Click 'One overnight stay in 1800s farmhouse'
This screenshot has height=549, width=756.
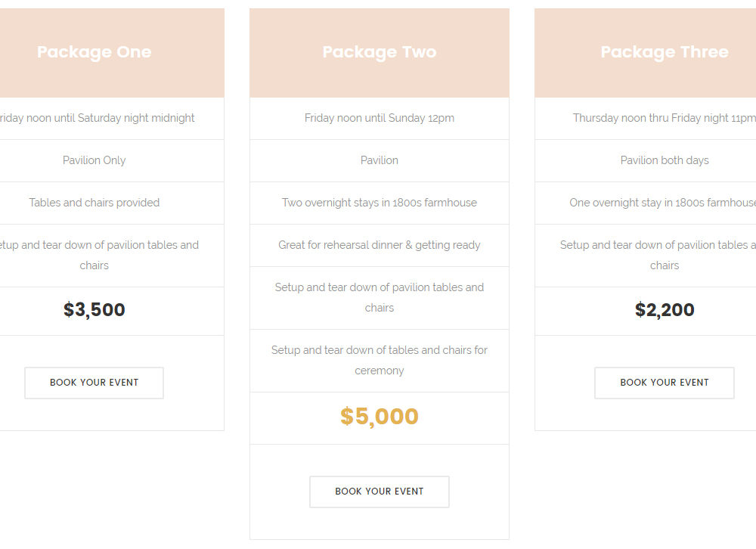662,203
